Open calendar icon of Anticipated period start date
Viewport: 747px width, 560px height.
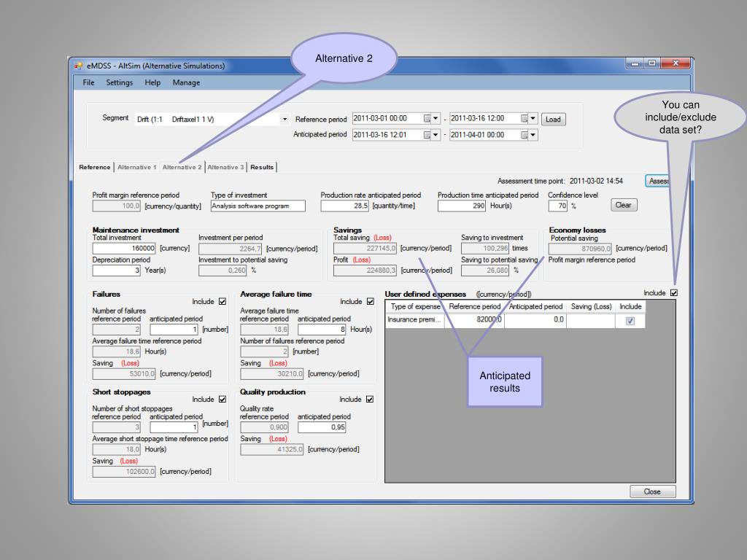click(427, 135)
